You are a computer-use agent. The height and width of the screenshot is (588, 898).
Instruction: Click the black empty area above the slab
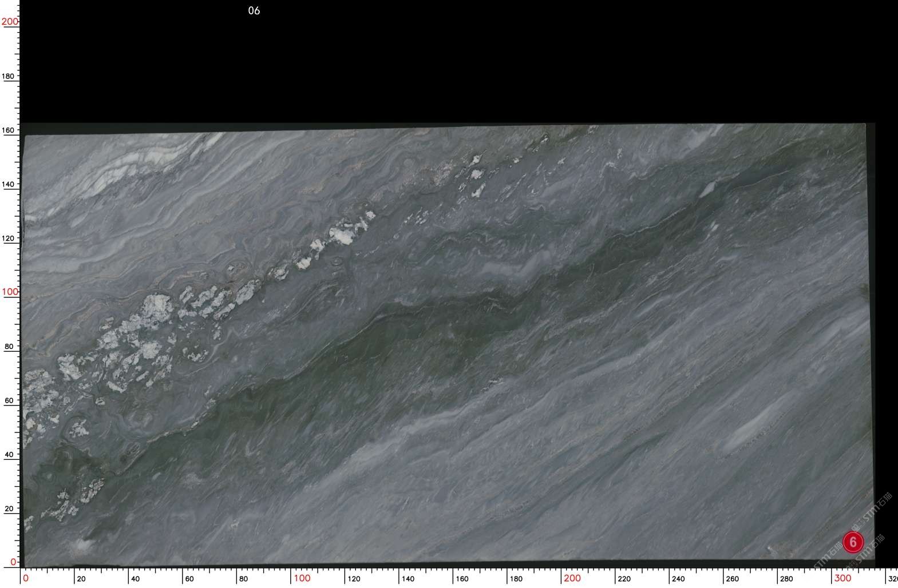point(458,63)
